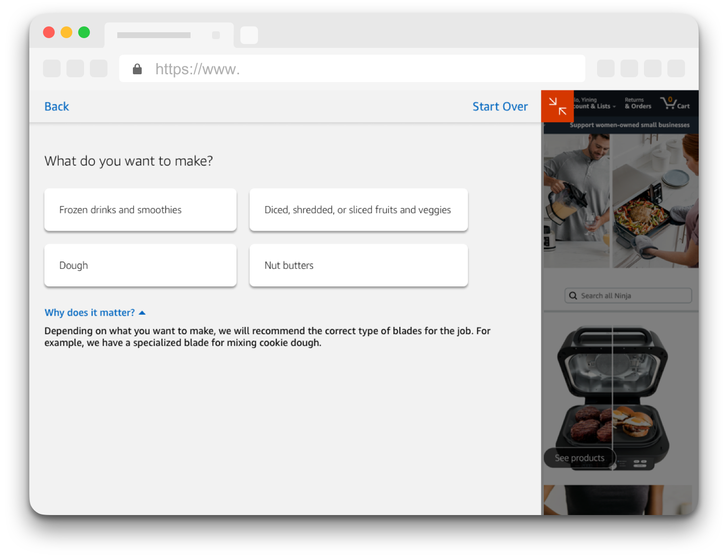Image resolution: width=728 pixels, height=560 pixels.
Task: Click the See products button
Action: click(579, 458)
